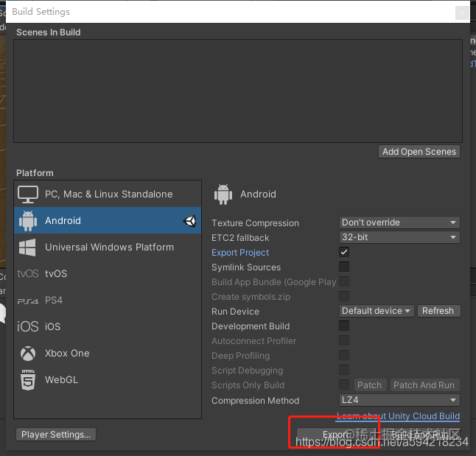
Task: Click the Texture Compression label
Action: pos(255,223)
